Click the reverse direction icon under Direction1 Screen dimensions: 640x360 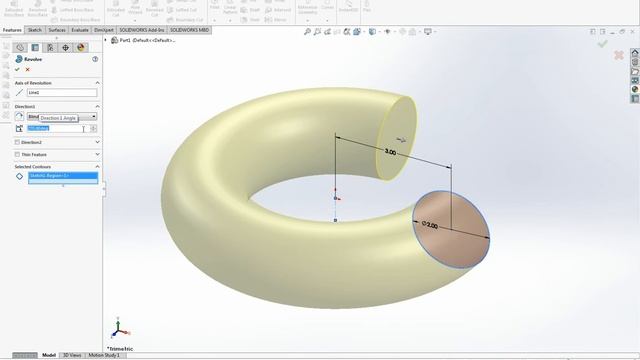[19, 116]
